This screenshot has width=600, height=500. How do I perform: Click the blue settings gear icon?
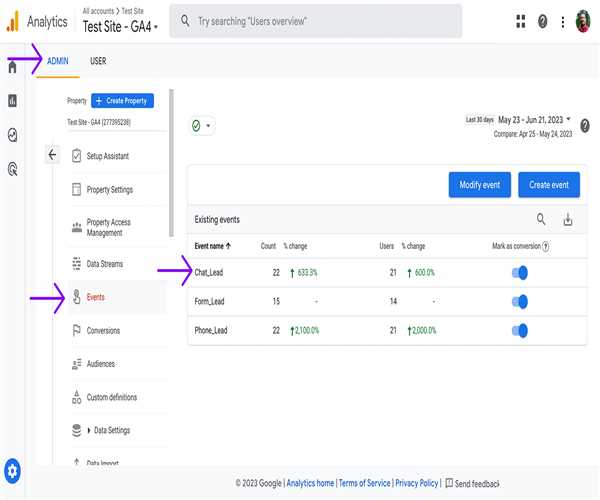click(12, 469)
